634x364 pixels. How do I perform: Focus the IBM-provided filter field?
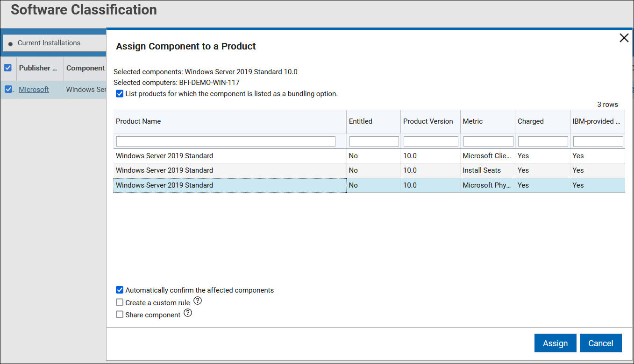pyautogui.click(x=598, y=141)
